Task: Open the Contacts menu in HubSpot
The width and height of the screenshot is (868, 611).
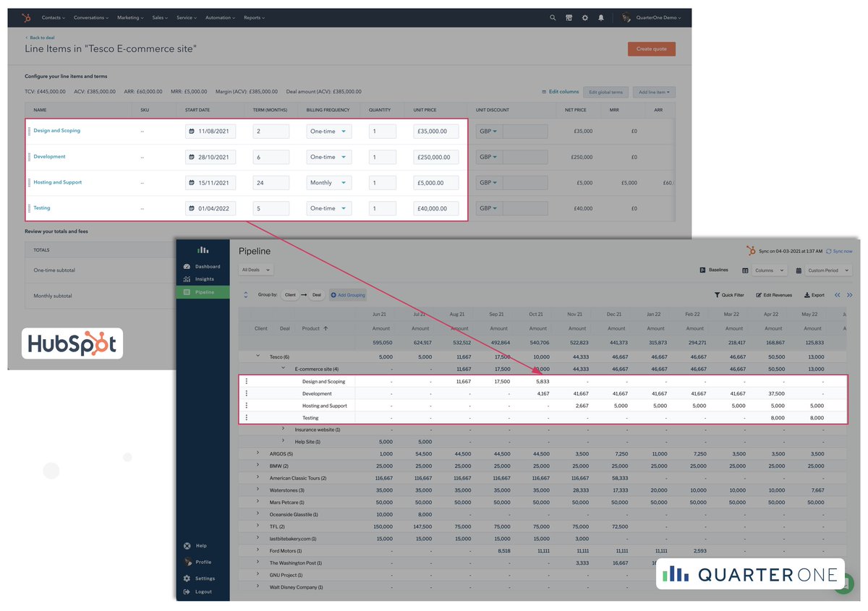Action: coord(54,17)
